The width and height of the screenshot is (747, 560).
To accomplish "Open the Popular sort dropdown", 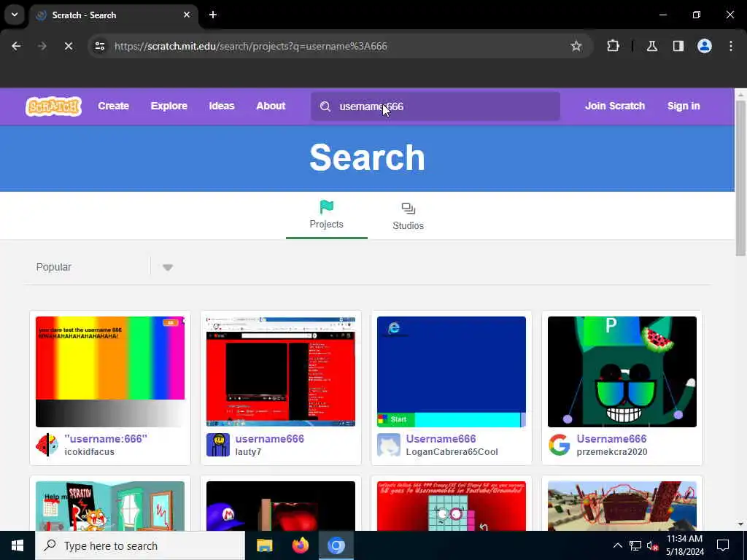I will click(x=105, y=267).
